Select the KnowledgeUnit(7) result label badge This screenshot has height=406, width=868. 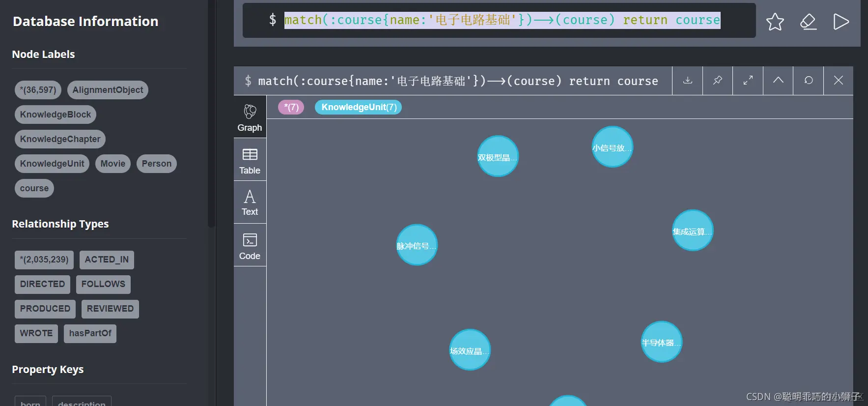coord(359,107)
